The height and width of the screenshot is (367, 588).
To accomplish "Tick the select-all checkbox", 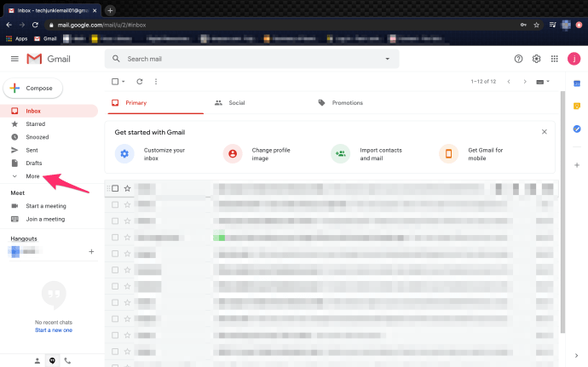I will coord(115,82).
